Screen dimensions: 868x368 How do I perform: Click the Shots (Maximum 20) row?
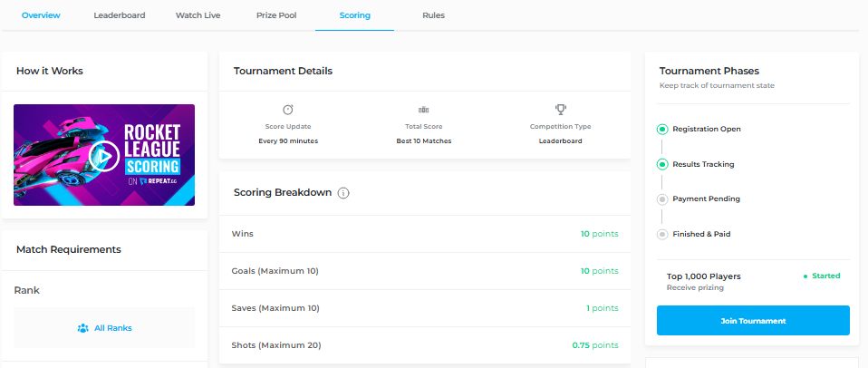[425, 345]
